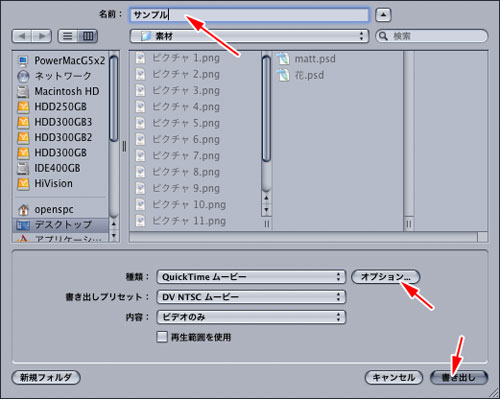
Task: Click the キャンセル button
Action: (x=394, y=377)
